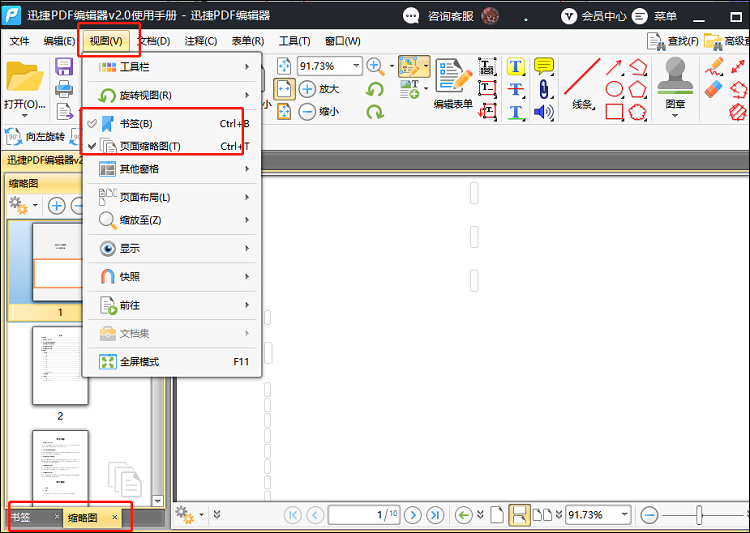
Task: Close the 缩略图 bottom tab
Action: pyautogui.click(x=115, y=517)
